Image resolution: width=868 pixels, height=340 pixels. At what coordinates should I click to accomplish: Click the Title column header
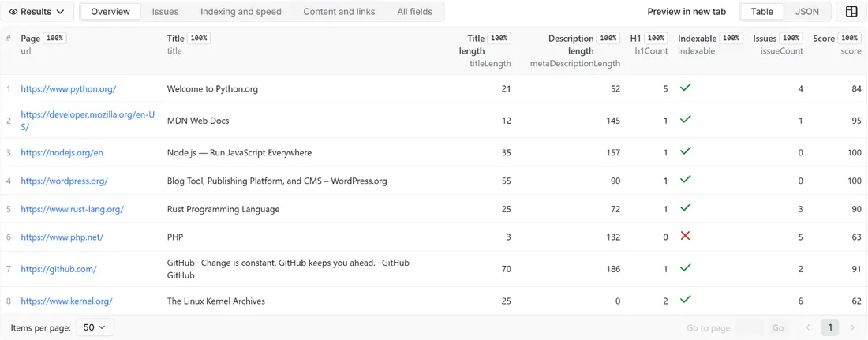pyautogui.click(x=175, y=38)
